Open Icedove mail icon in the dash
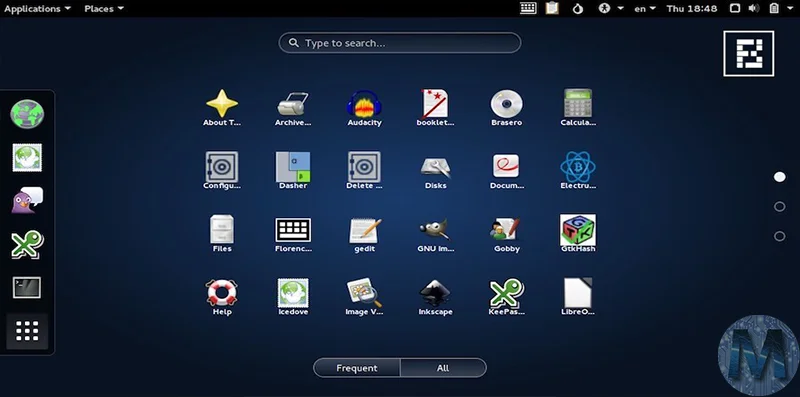Screen dimensions: 800x397 pyautogui.click(x=27, y=158)
